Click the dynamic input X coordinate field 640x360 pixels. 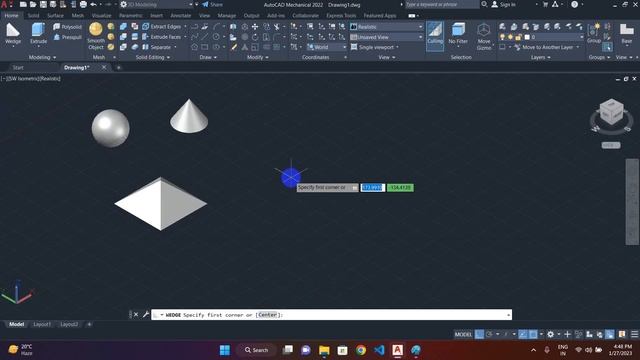click(372, 187)
